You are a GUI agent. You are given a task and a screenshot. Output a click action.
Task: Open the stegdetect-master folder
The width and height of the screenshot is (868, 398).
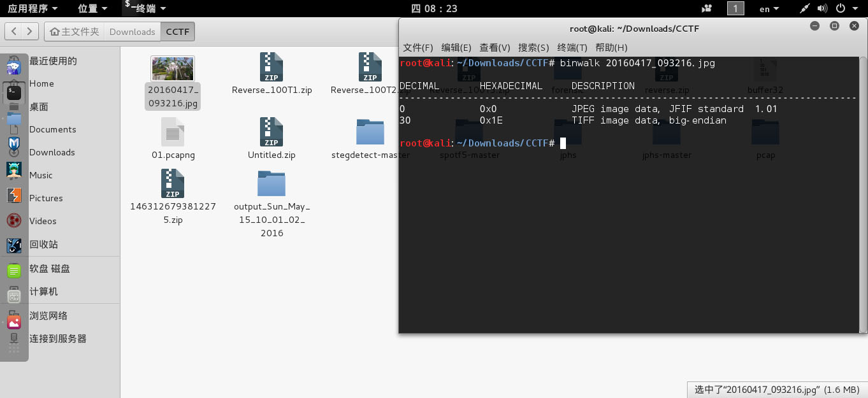coord(370,132)
